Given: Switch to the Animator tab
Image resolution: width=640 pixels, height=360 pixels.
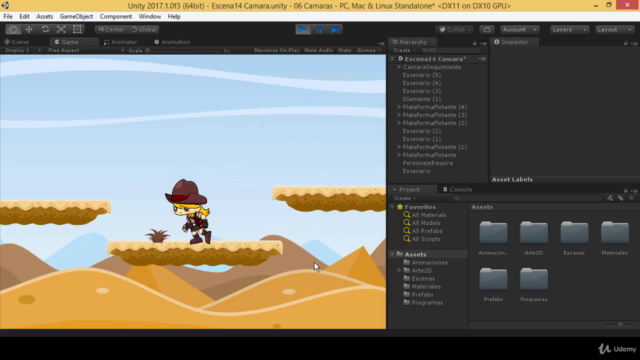Looking at the screenshot, I should click(x=121, y=42).
